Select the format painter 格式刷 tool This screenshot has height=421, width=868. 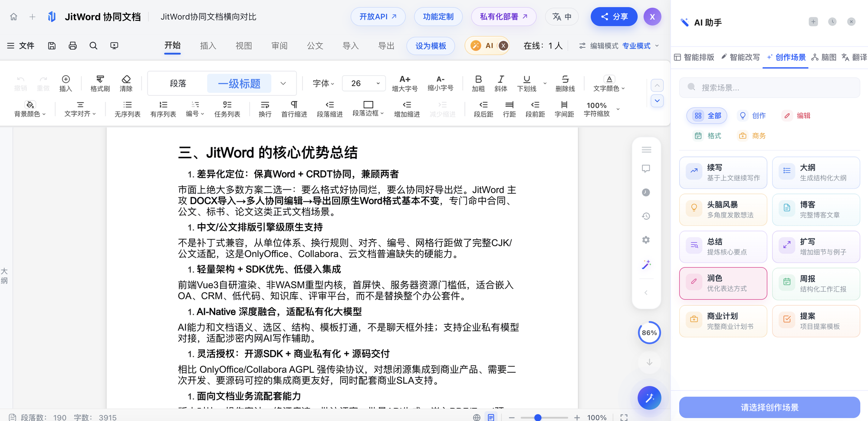tap(100, 83)
